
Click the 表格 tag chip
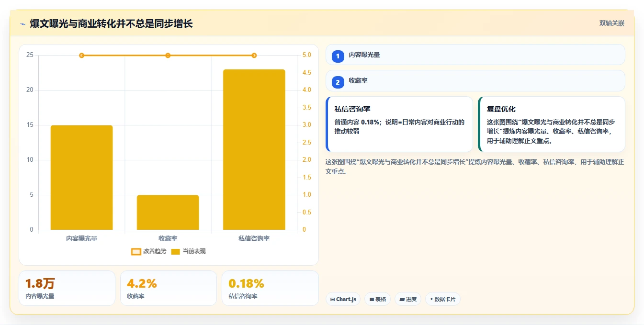coord(378,299)
